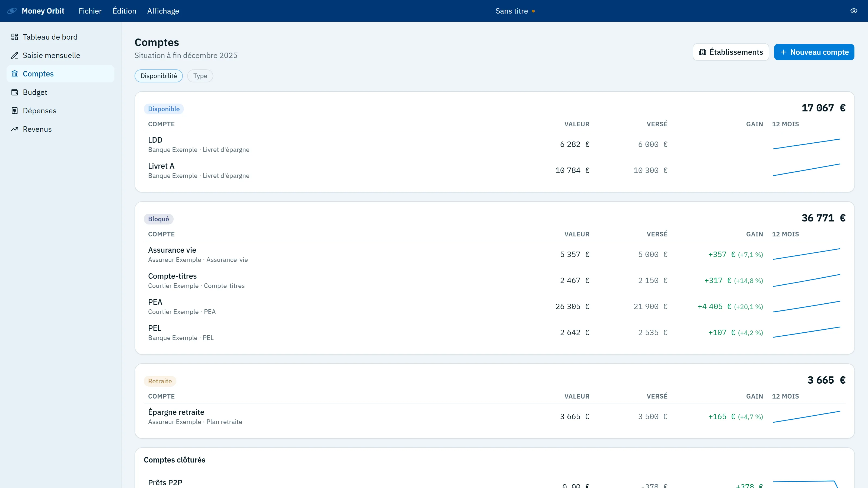868x488 pixels.
Task: Click the Saisie mensuelle pencil icon
Action: (x=14, y=55)
